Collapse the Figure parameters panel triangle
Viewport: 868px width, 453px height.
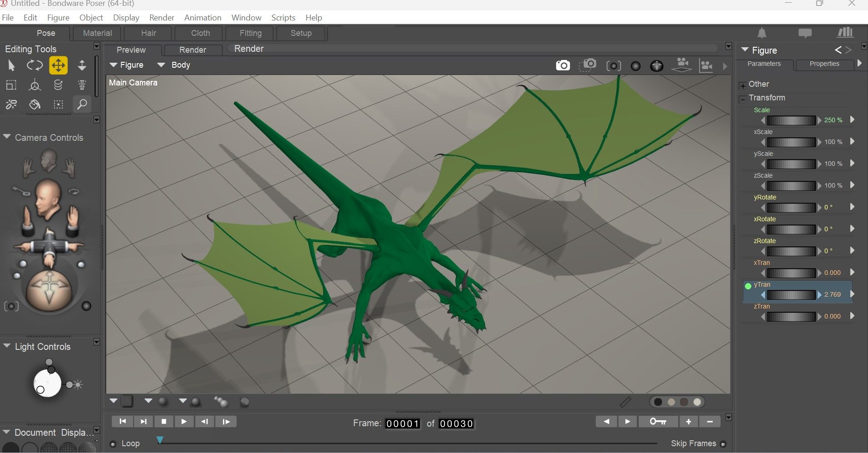pos(745,50)
